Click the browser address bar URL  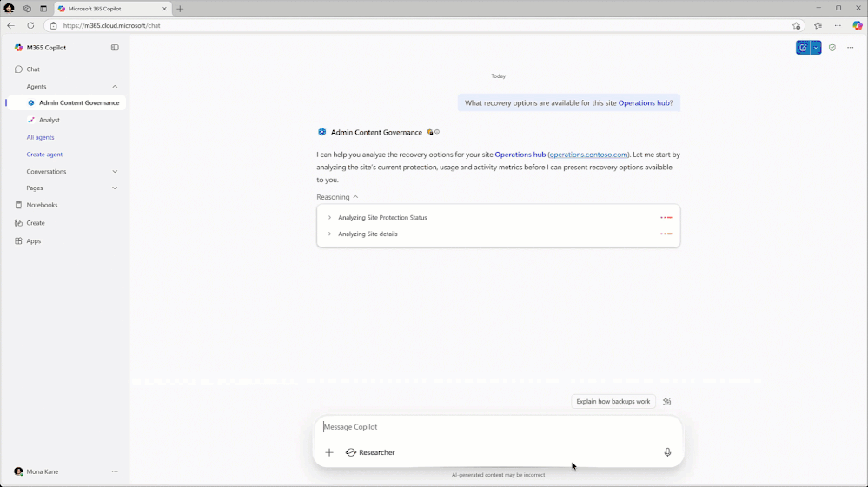pyautogui.click(x=111, y=25)
